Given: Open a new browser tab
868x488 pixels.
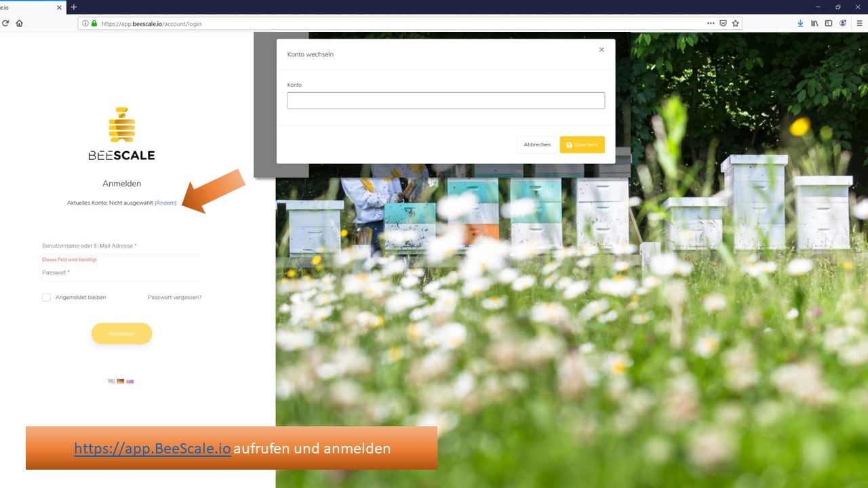Looking at the screenshot, I should click(x=75, y=7).
